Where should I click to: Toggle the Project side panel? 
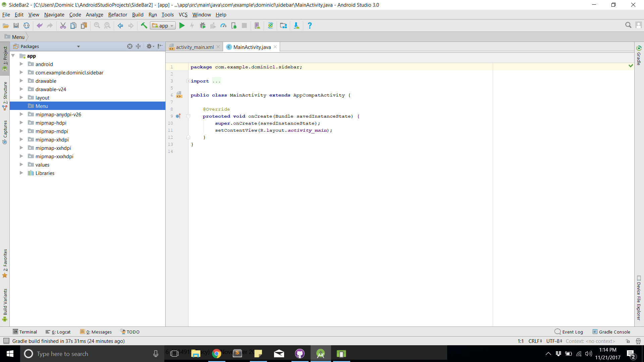pos(5,59)
